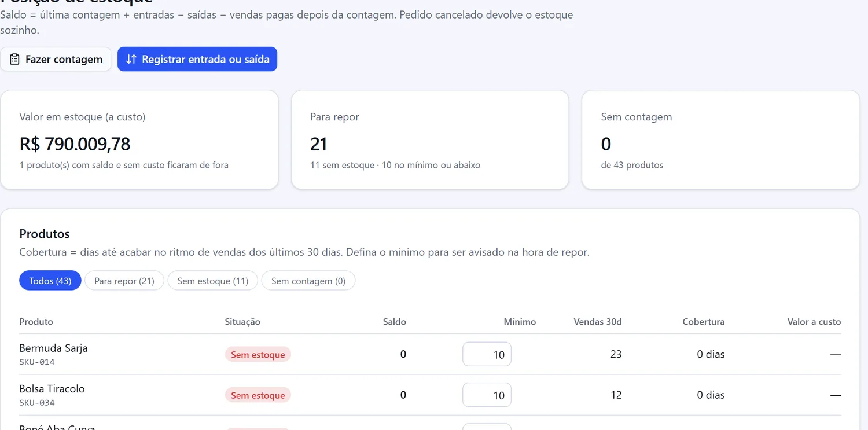Viewport: 868px width, 430px height.
Task: Edit the Mínimo field for Bolsa Tiracolo
Action: [487, 395]
